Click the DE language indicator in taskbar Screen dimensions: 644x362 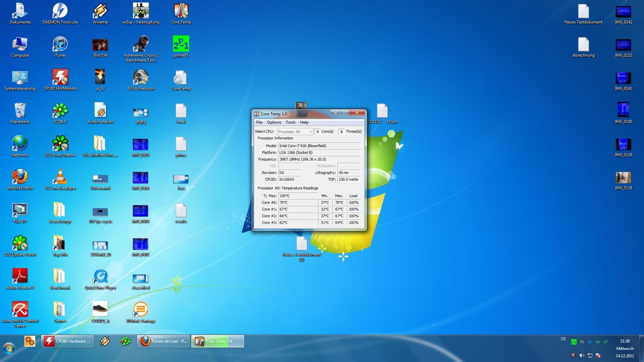563,339
